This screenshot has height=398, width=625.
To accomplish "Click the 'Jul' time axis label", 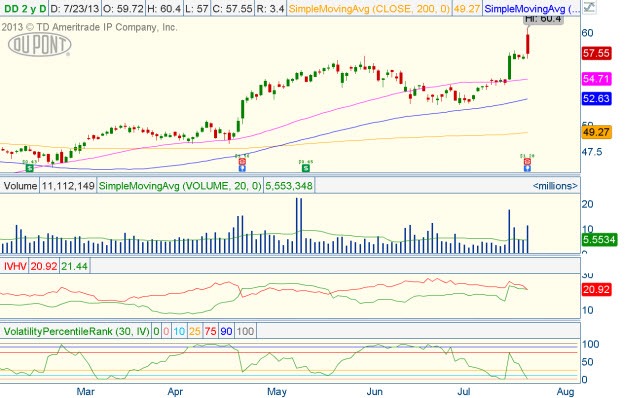I will [464, 392].
